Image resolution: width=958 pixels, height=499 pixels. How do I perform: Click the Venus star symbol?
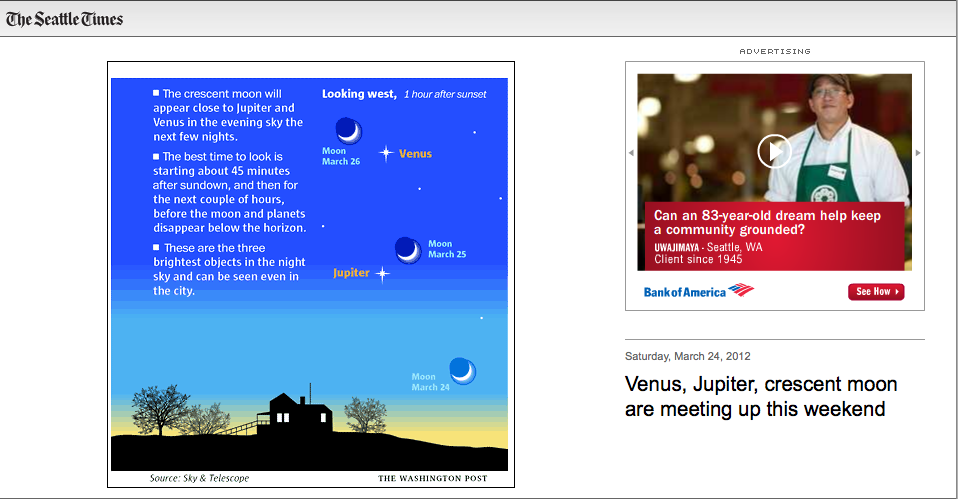pos(386,154)
